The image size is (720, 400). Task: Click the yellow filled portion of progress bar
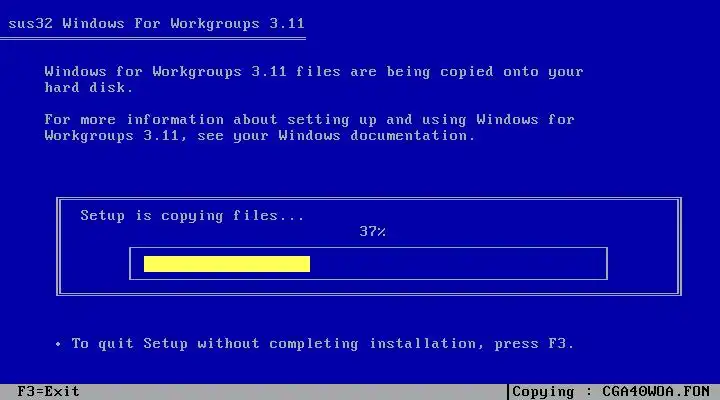click(227, 264)
